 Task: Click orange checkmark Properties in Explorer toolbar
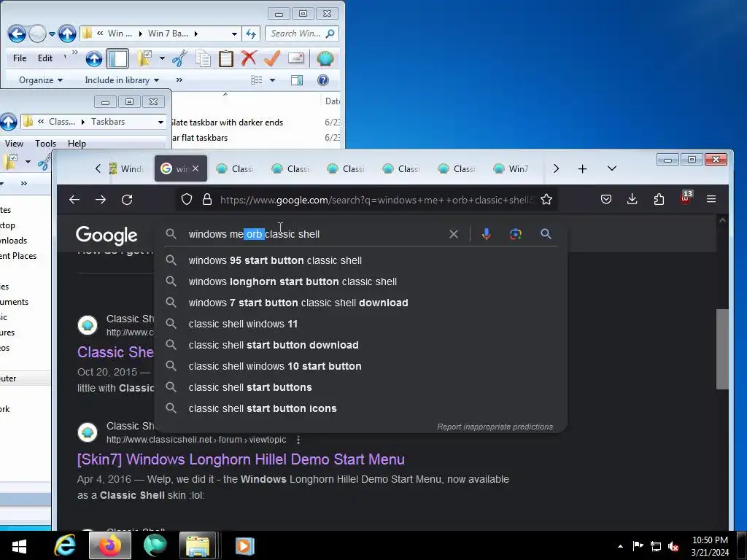coord(272,58)
